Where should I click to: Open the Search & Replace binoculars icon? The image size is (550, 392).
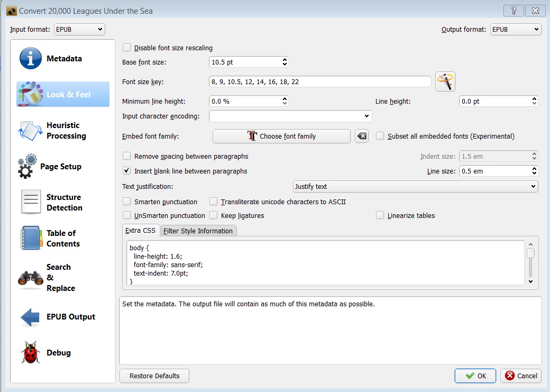[31, 278]
